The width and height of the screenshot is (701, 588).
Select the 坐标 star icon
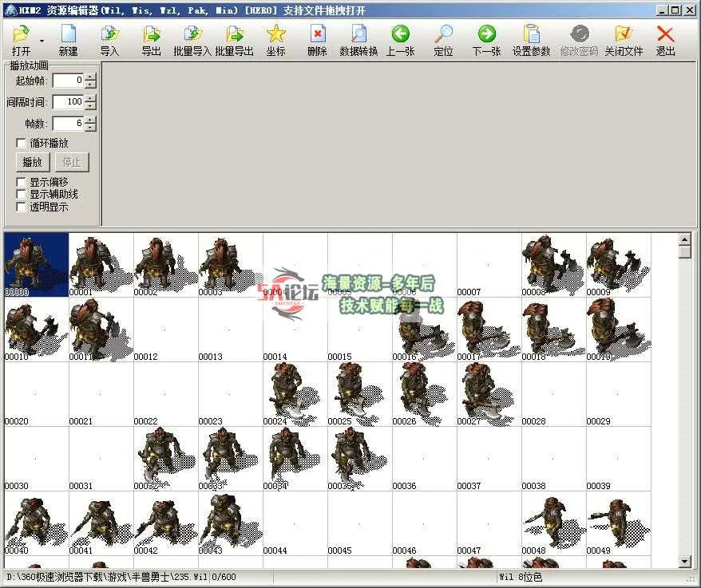coord(275,34)
